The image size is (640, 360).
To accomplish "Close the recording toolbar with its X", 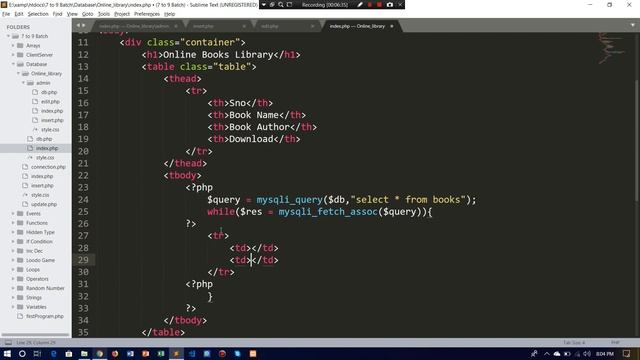I will 400,4.
